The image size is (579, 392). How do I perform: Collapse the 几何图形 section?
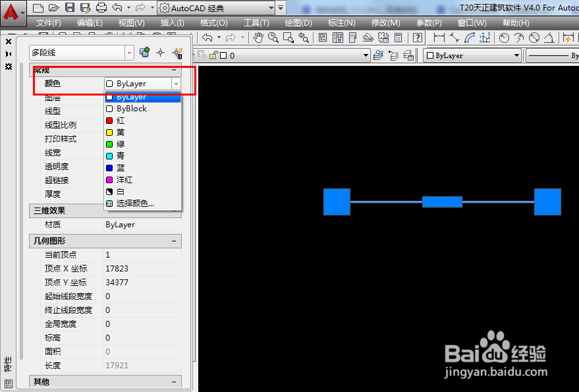(174, 241)
